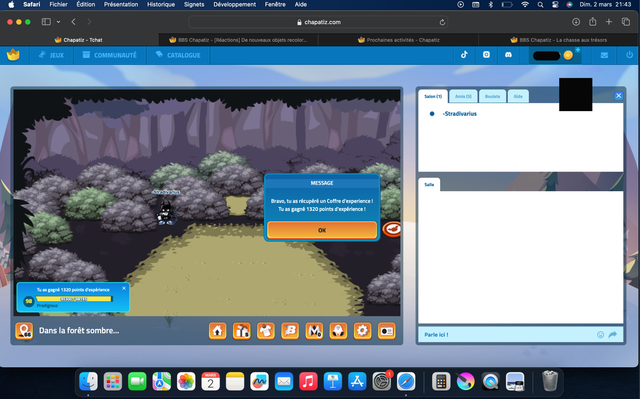640x399 pixels.
Task: Switch to the Amis tab
Action: [x=463, y=96]
